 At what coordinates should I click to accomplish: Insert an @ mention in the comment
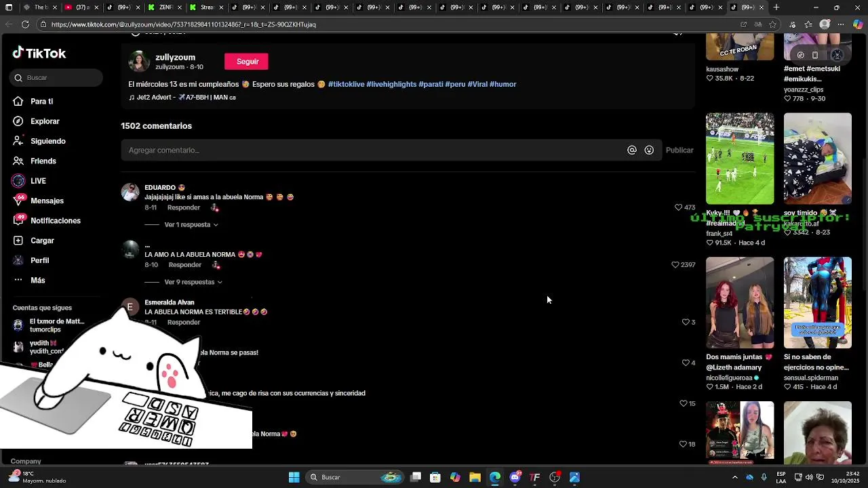click(x=631, y=150)
